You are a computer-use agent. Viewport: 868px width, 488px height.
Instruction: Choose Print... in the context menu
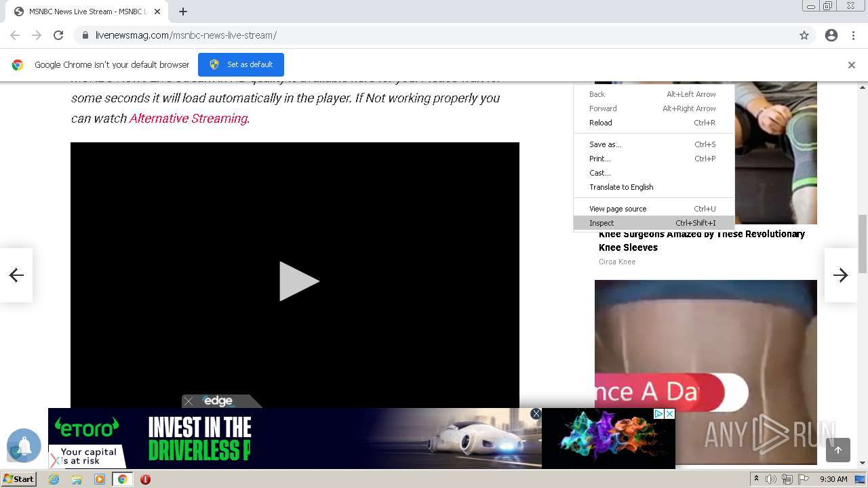tap(654, 159)
